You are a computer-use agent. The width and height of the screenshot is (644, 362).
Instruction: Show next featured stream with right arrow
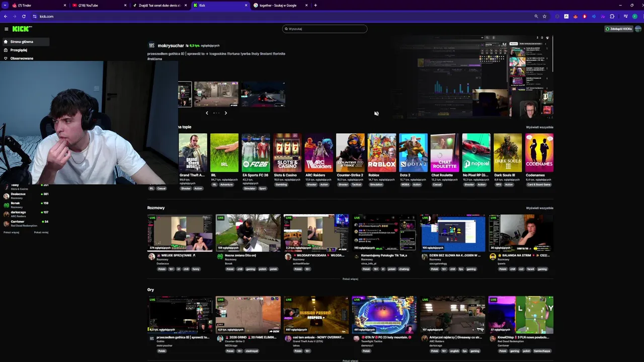pos(225,113)
